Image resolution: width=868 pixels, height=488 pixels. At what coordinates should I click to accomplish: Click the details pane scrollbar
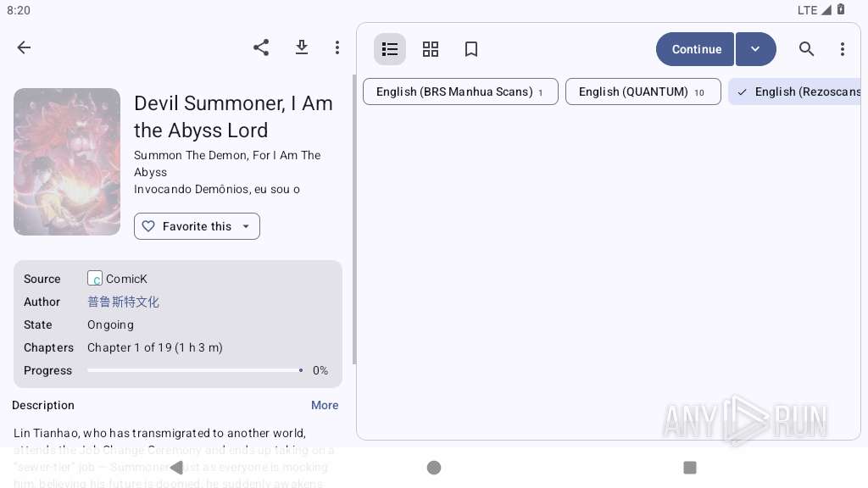pos(354,220)
